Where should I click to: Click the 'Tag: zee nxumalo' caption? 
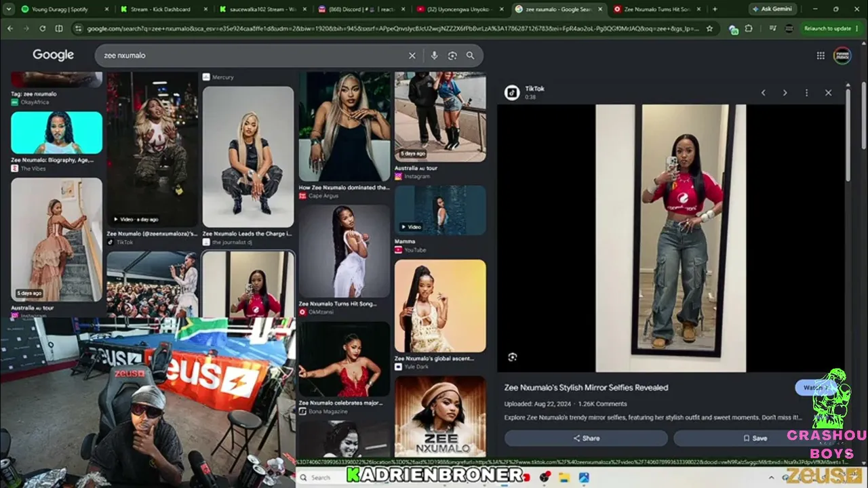click(x=34, y=94)
